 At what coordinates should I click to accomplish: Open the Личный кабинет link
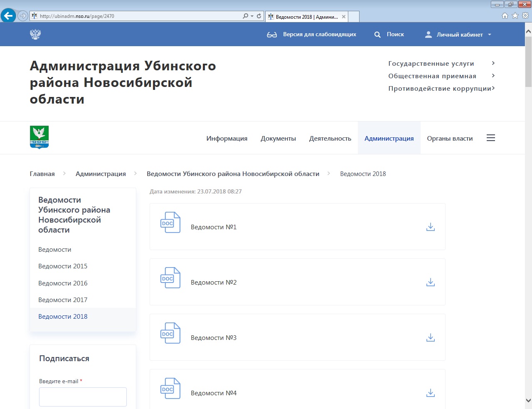coord(460,35)
